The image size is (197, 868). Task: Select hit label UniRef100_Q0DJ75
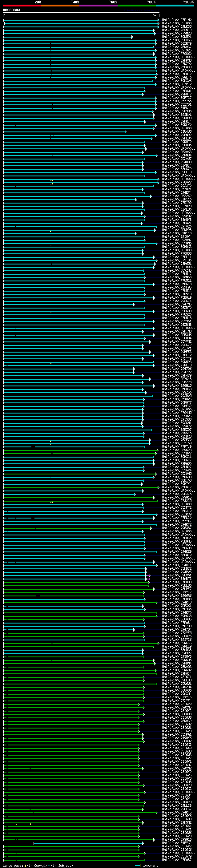coord(177,494)
